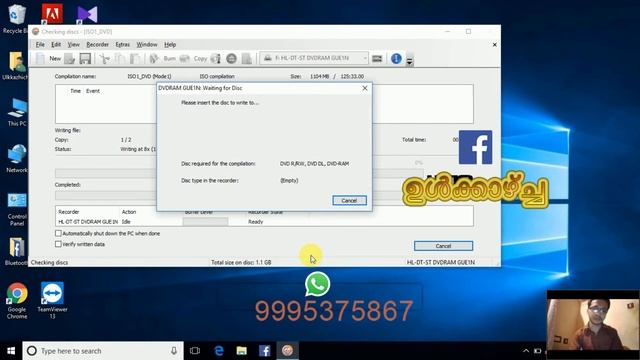640x360 pixels.
Task: Click the Open compilation toolbar icon
Action: 70,59
